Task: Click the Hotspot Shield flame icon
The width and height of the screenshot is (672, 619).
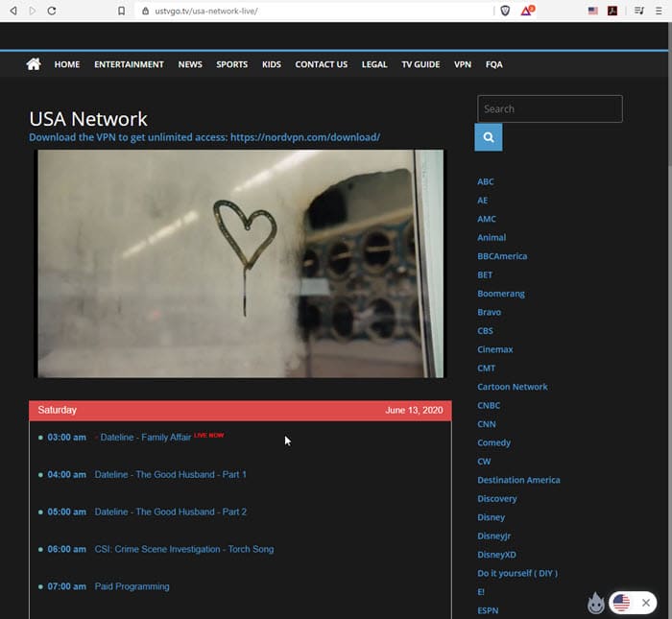Action: point(596,603)
